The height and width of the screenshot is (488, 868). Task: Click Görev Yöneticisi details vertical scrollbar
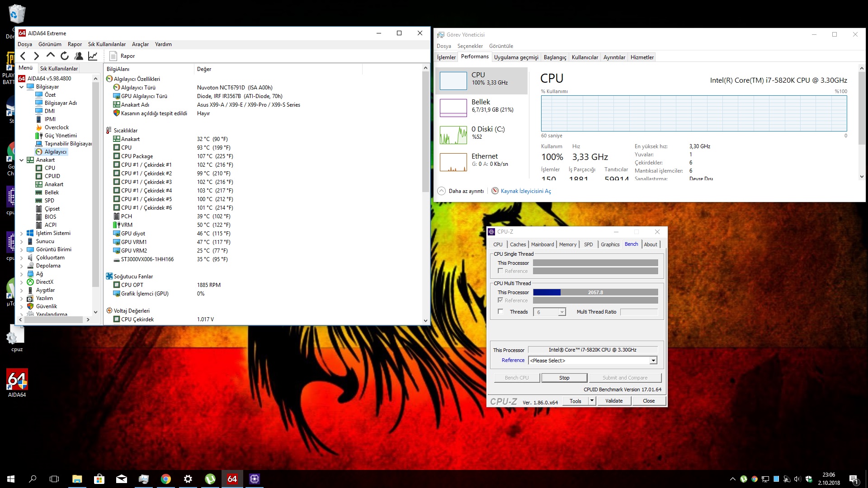point(861,122)
